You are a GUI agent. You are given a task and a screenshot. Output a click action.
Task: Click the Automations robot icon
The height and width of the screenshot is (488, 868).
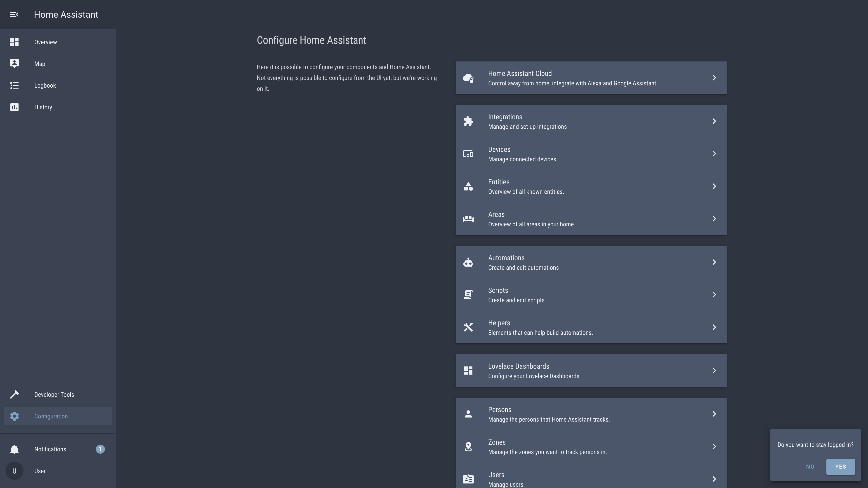click(468, 262)
